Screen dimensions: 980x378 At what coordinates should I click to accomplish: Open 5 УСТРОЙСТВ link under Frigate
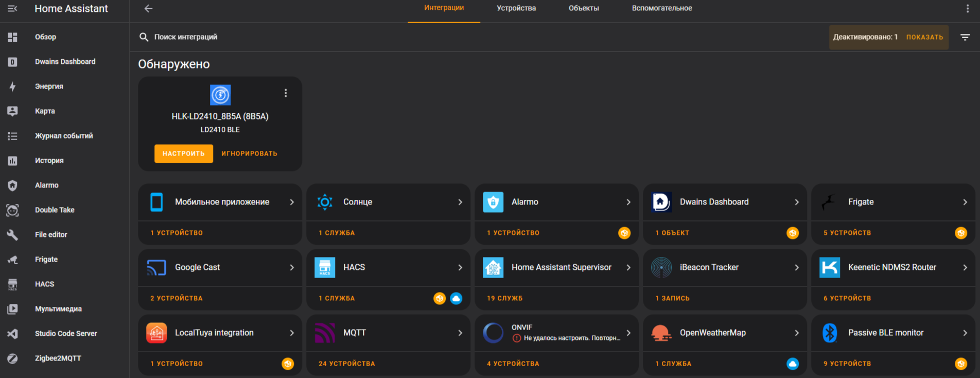click(x=847, y=233)
